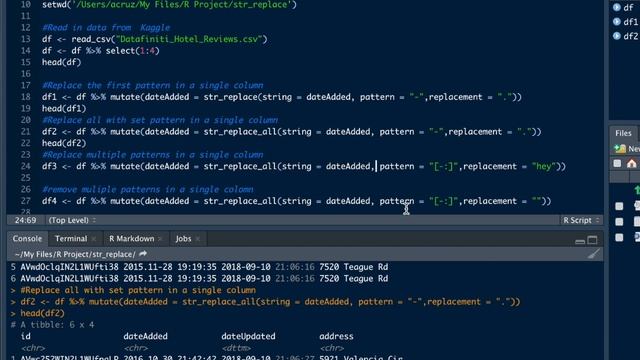Click head(df1) on line 19
The height and width of the screenshot is (360, 640).
64,109
